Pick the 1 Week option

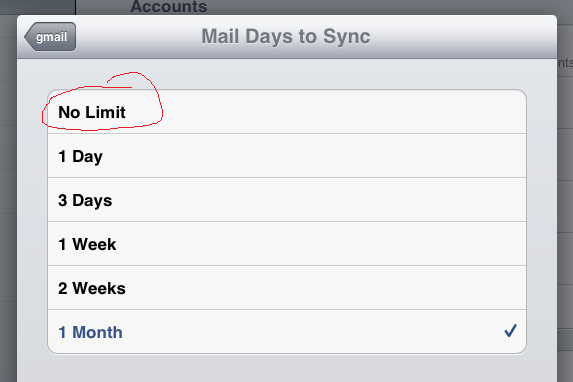287,243
